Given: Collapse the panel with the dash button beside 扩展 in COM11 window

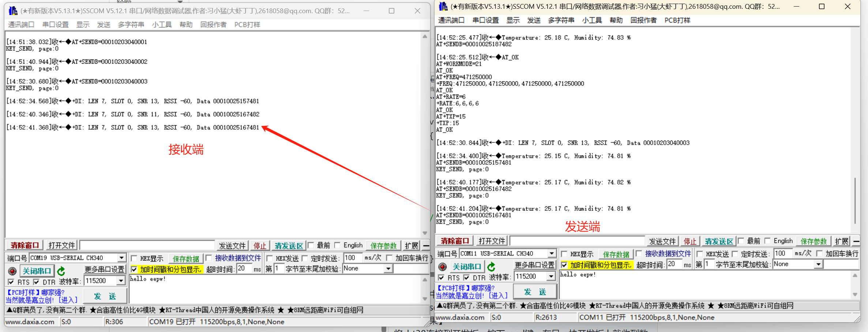Looking at the screenshot, I should click(x=856, y=241).
